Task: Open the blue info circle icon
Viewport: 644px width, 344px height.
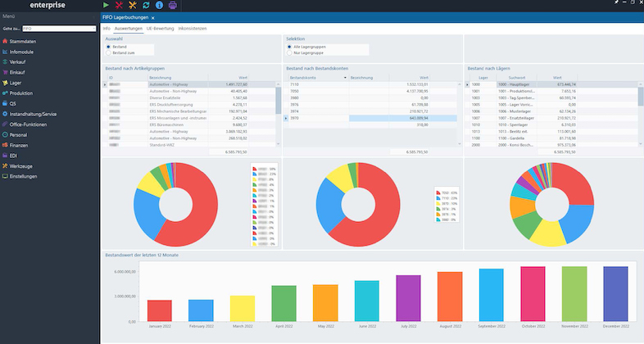Action: [159, 5]
